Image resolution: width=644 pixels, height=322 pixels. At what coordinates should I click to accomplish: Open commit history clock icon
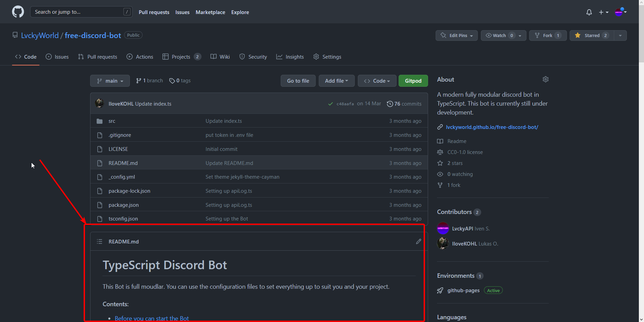coord(390,104)
